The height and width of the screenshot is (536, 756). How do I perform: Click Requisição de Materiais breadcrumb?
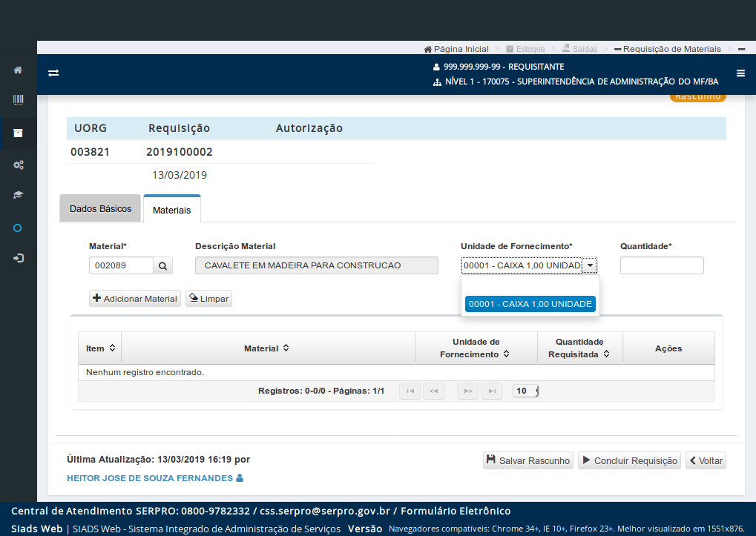668,49
